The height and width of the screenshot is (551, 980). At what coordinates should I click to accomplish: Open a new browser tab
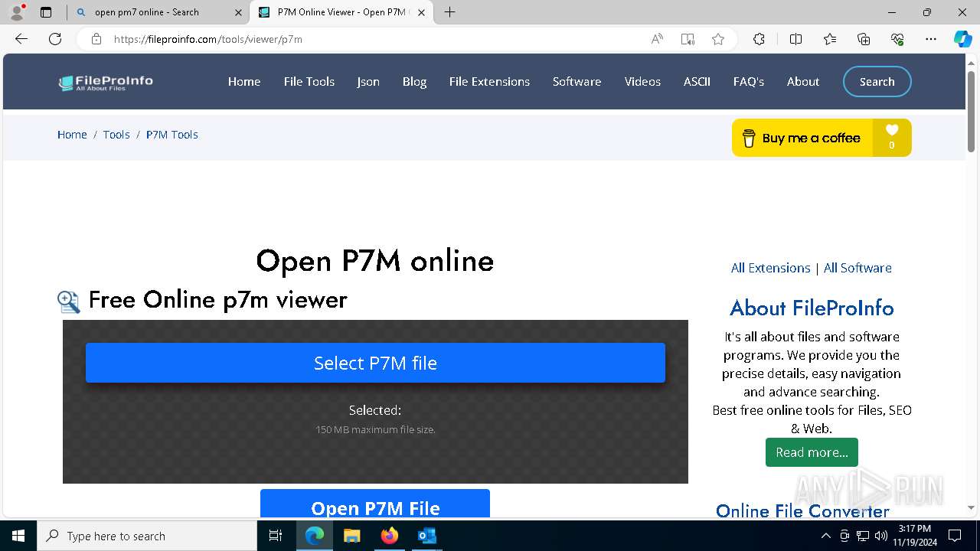point(449,12)
